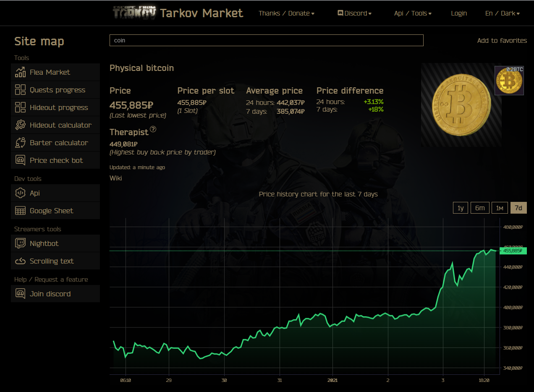This screenshot has height=392, width=534.
Task: Select the 1м chart range
Action: (x=500, y=208)
